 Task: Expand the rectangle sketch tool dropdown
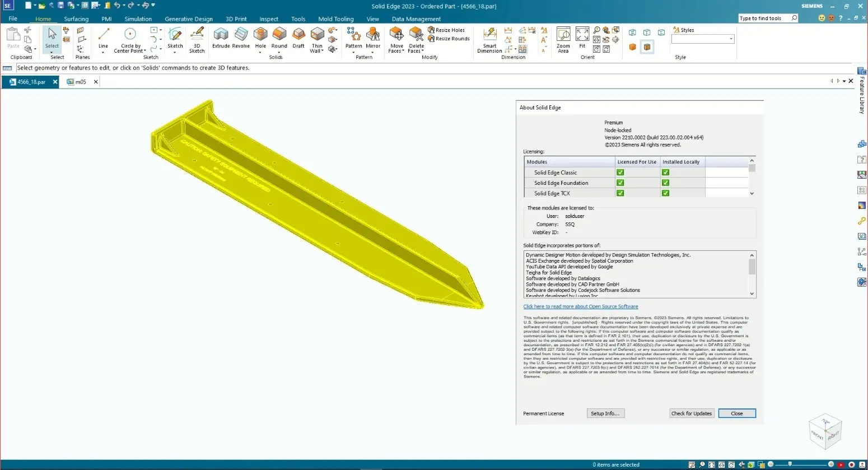click(161, 30)
